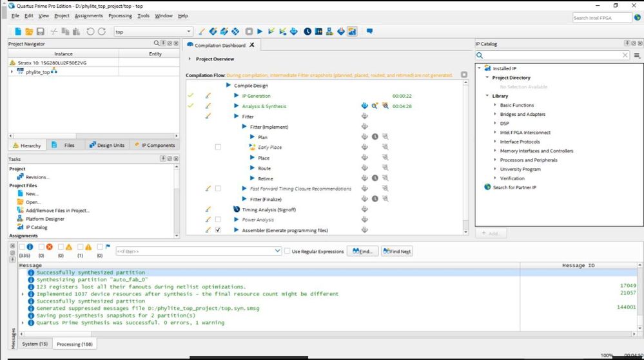
Task: Click Add/Remove Files in Project link
Action: pyautogui.click(x=57, y=211)
